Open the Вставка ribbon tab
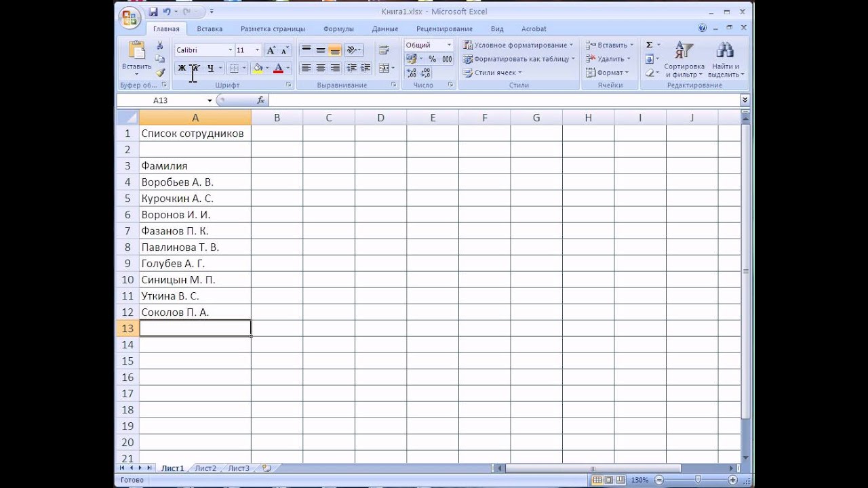868x488 pixels. point(210,29)
